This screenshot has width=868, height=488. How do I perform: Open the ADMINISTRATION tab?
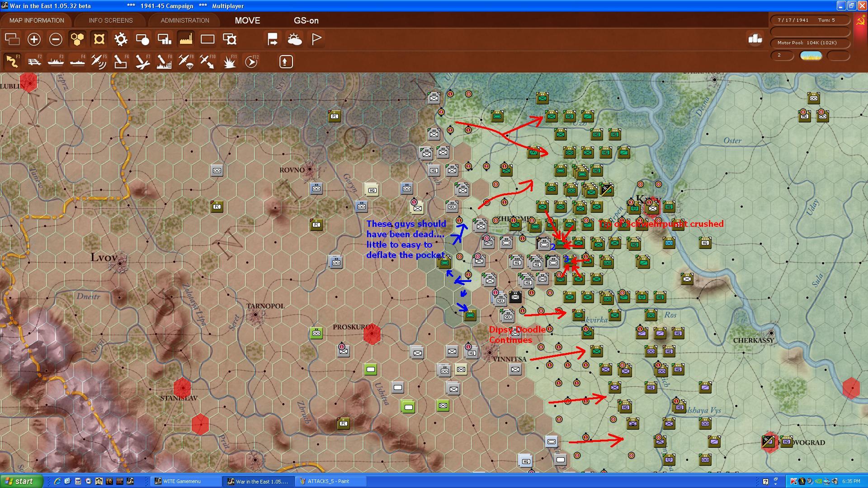[185, 20]
